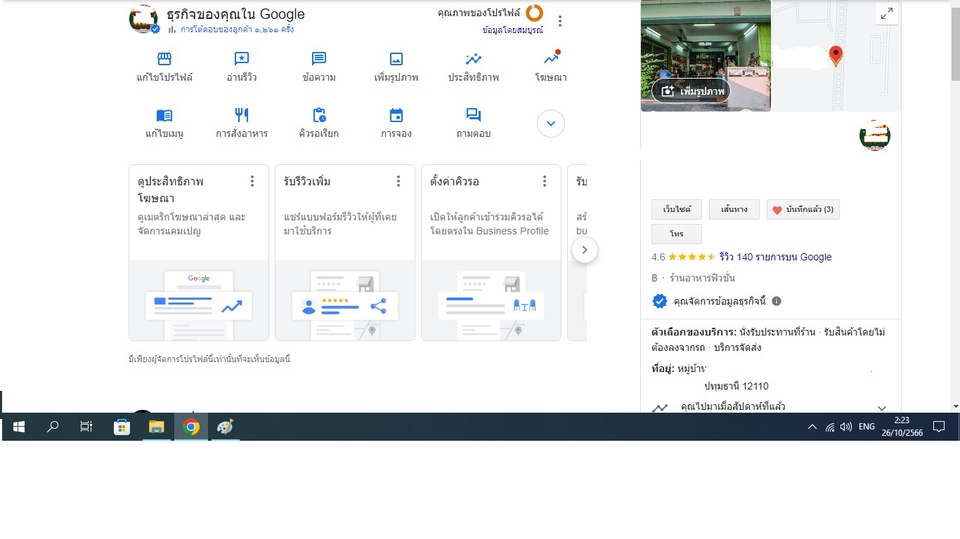The height and width of the screenshot is (539, 960).
Task: Open the ตั้งค่าคิวรอ card
Action: pos(491,252)
